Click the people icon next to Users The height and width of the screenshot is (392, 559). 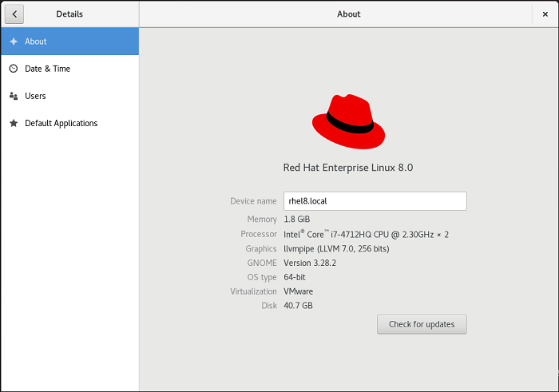(14, 96)
